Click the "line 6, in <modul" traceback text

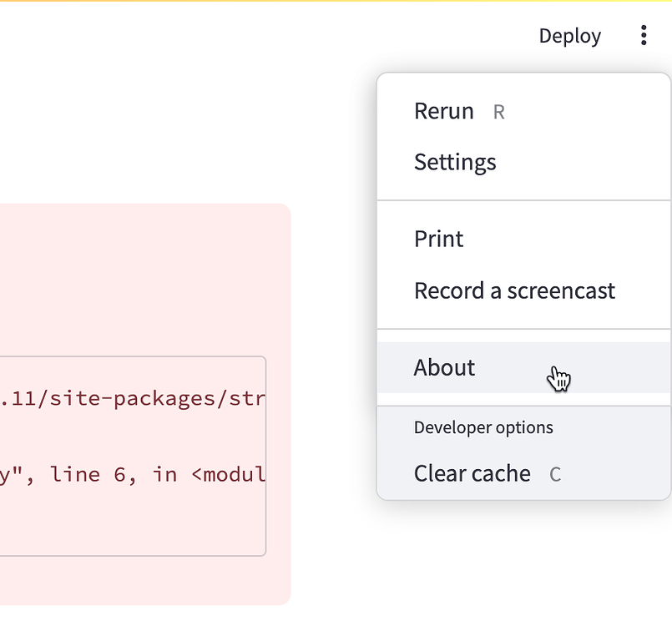157,474
